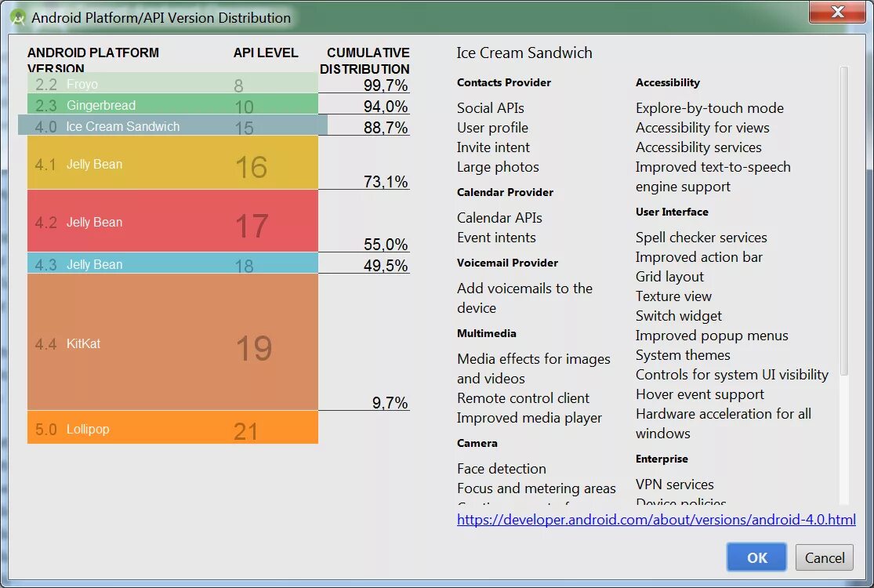Click the 73,1% cumulative distribution value
Image resolution: width=874 pixels, height=588 pixels.
[386, 182]
